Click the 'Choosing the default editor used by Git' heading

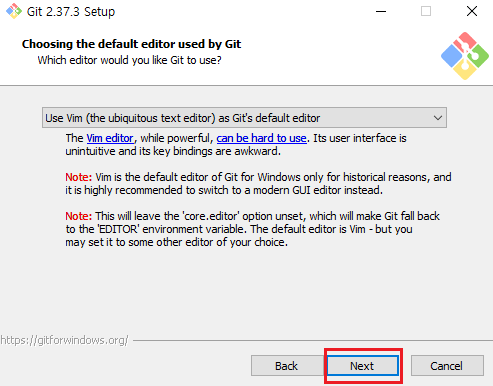pyautogui.click(x=131, y=44)
